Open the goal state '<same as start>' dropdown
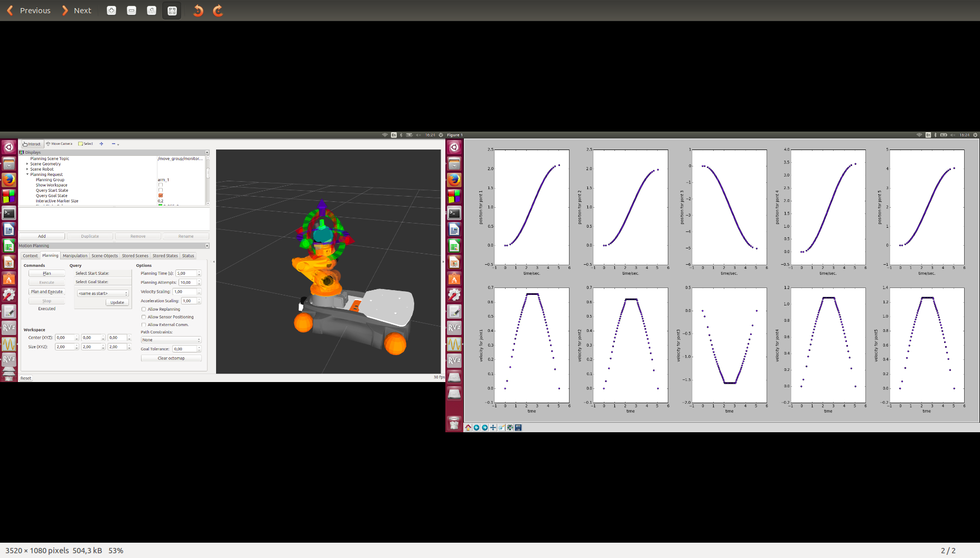This screenshot has width=980, height=558. [x=103, y=293]
